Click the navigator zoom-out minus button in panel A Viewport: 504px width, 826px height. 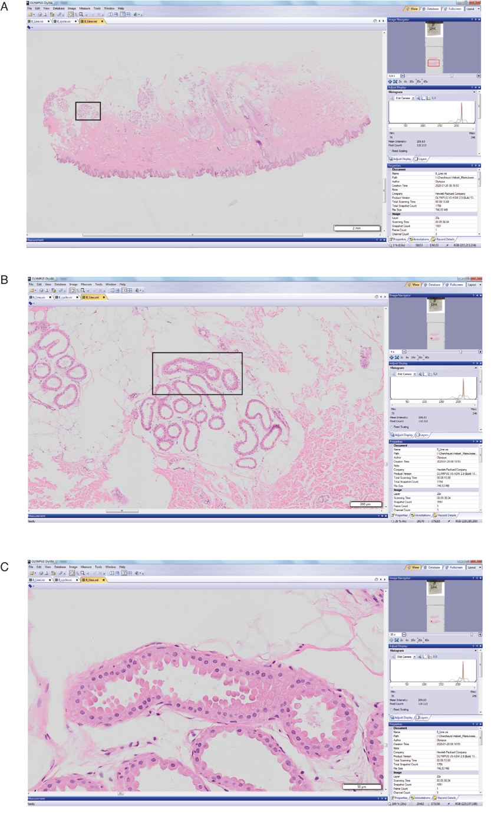pos(403,76)
